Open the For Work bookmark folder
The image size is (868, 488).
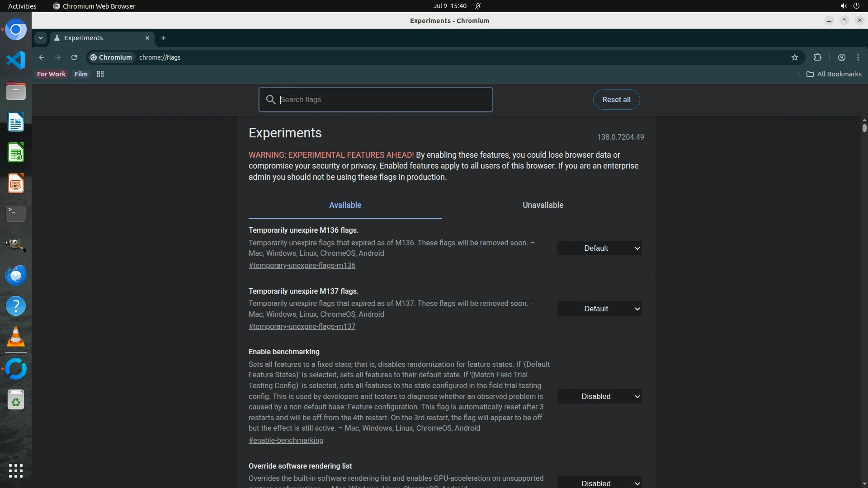click(51, 74)
